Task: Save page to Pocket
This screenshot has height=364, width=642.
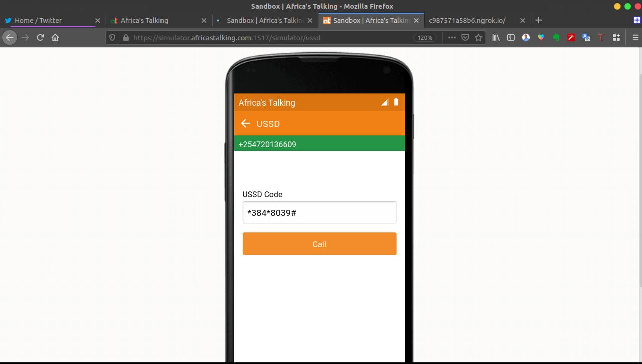Action: point(465,37)
